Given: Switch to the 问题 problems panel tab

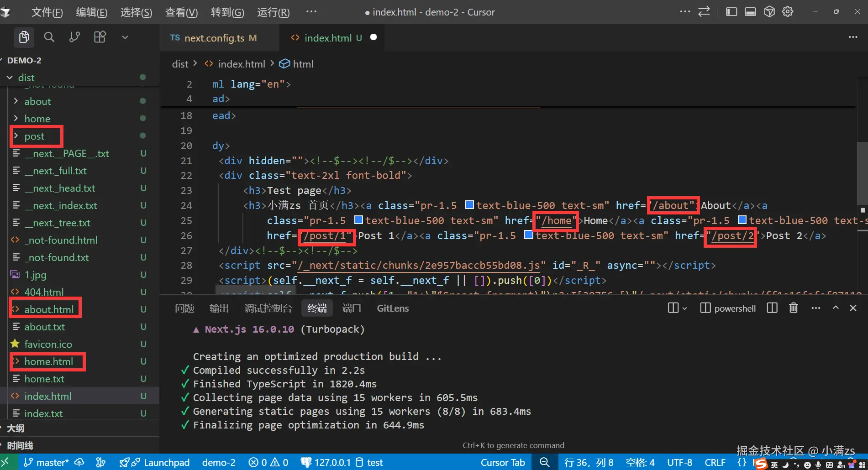Looking at the screenshot, I should pos(184,308).
